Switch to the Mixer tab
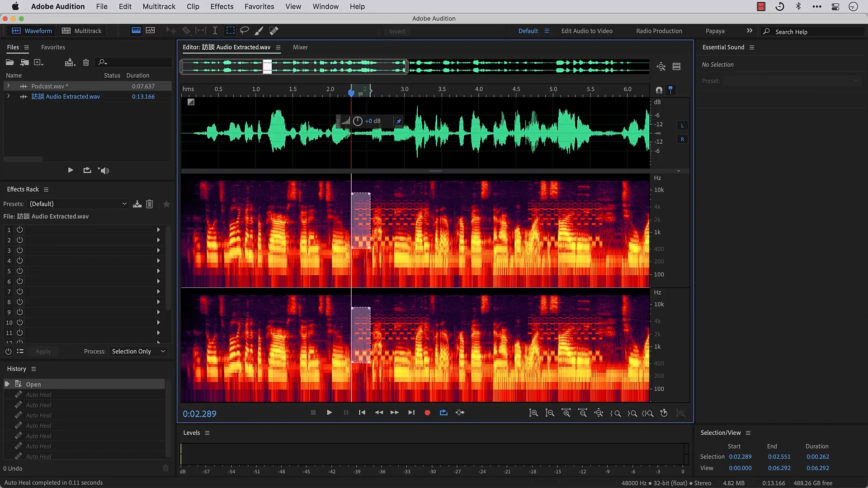 (x=300, y=47)
